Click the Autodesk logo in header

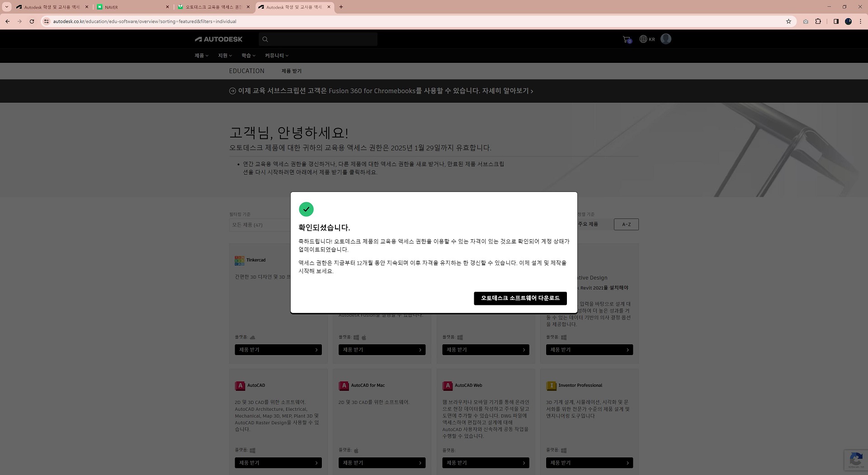click(x=218, y=39)
